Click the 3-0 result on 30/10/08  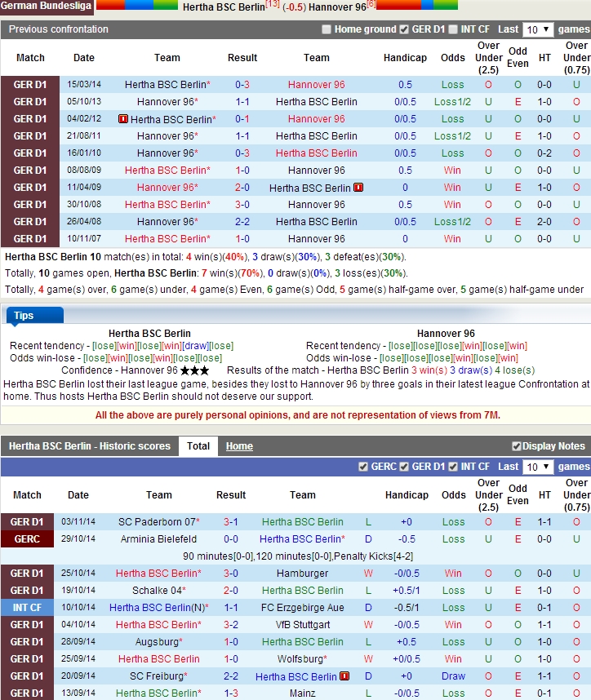242,205
